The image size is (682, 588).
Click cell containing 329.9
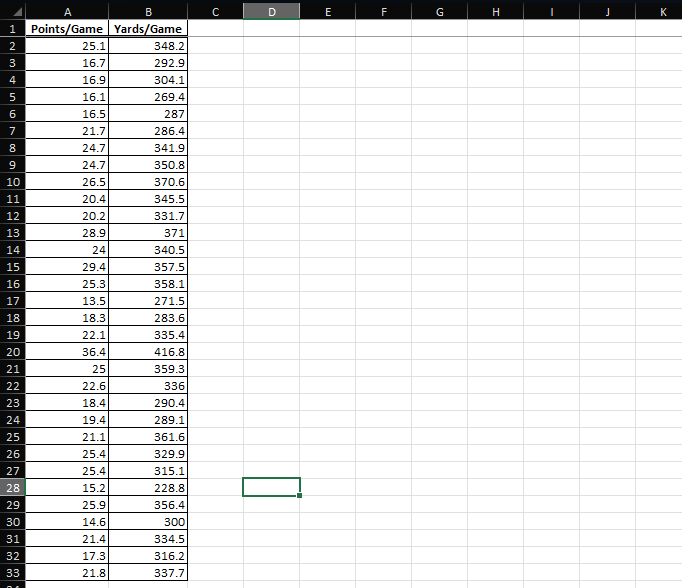point(148,454)
